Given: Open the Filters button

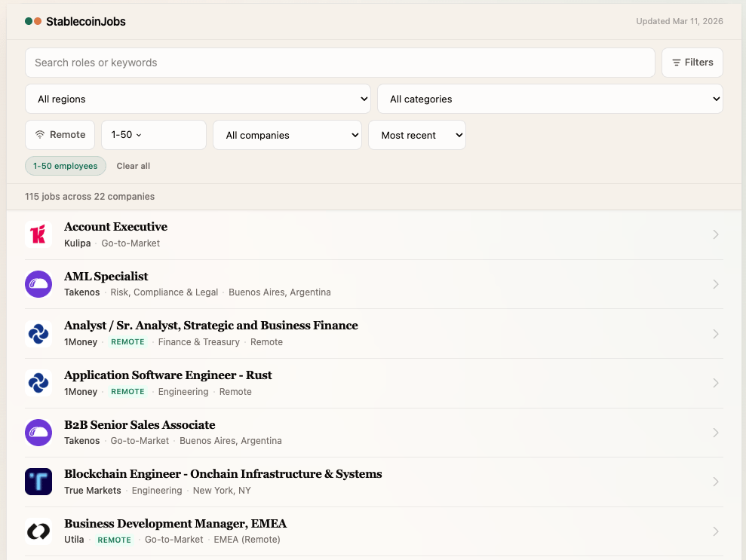Looking at the screenshot, I should click(692, 63).
